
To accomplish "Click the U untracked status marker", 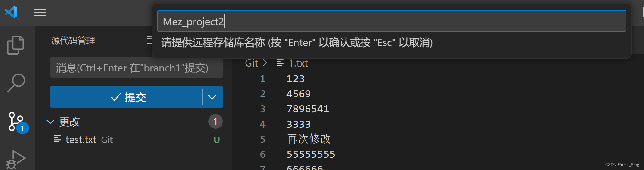I will coord(217,140).
